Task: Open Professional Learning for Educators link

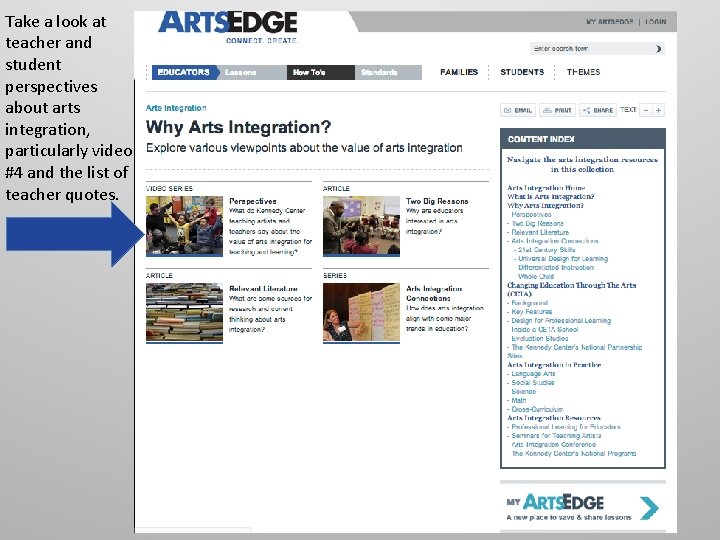Action: [566, 427]
